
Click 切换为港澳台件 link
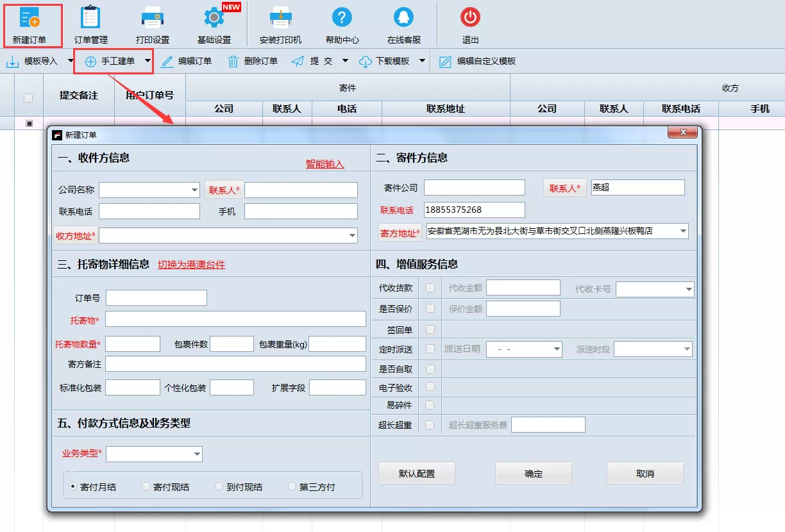point(192,265)
